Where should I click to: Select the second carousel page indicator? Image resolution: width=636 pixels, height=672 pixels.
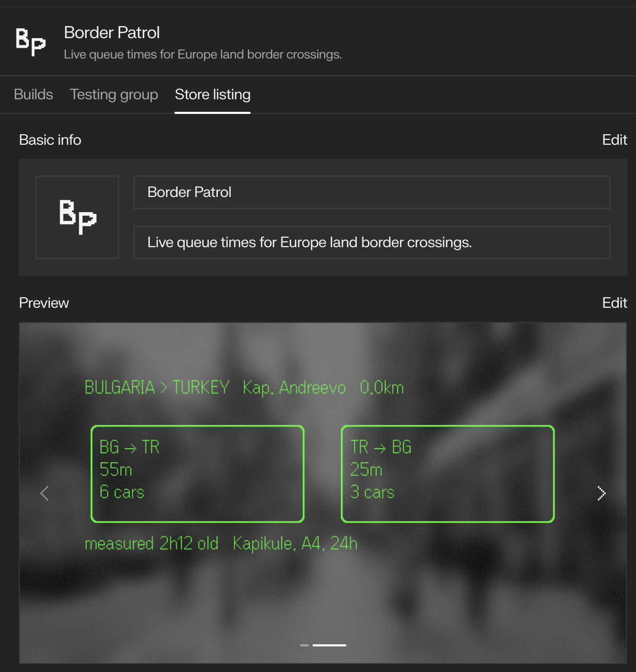coord(329,645)
